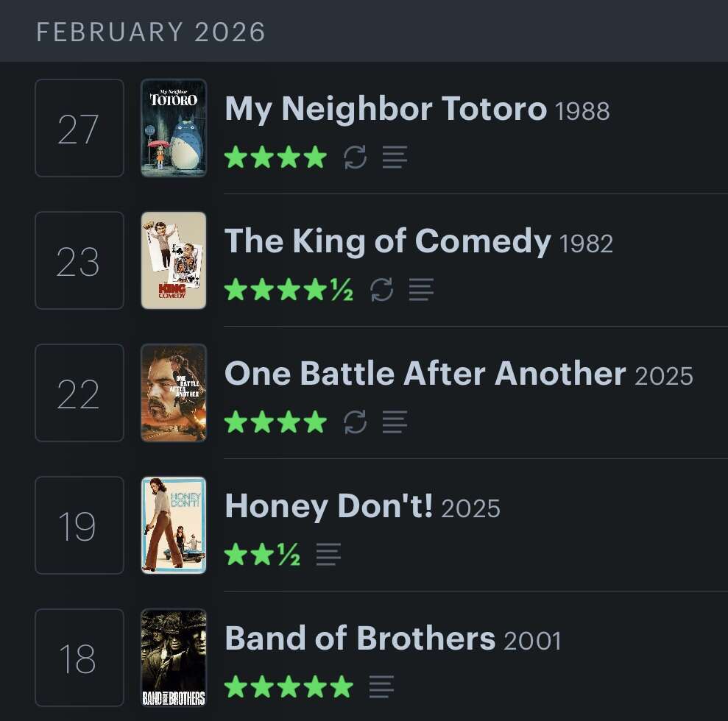Open the review icon for Honey Don't!
Screen dimensions: 728x721
(x=328, y=554)
